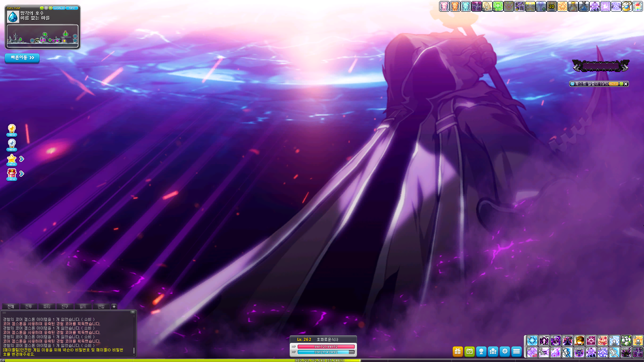Click the 빠른이동 quick move button
Image resolution: width=644 pixels, height=362 pixels.
[22, 58]
